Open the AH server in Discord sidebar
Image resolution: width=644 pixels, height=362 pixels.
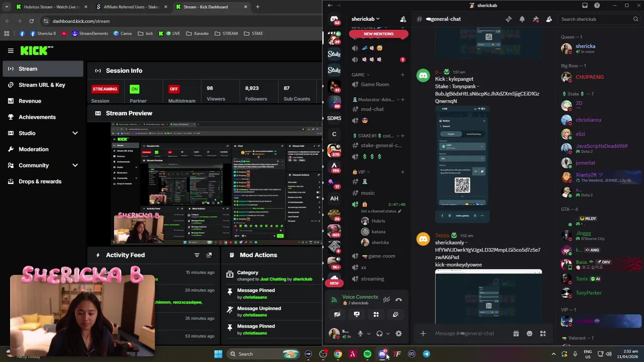pyautogui.click(x=334, y=199)
